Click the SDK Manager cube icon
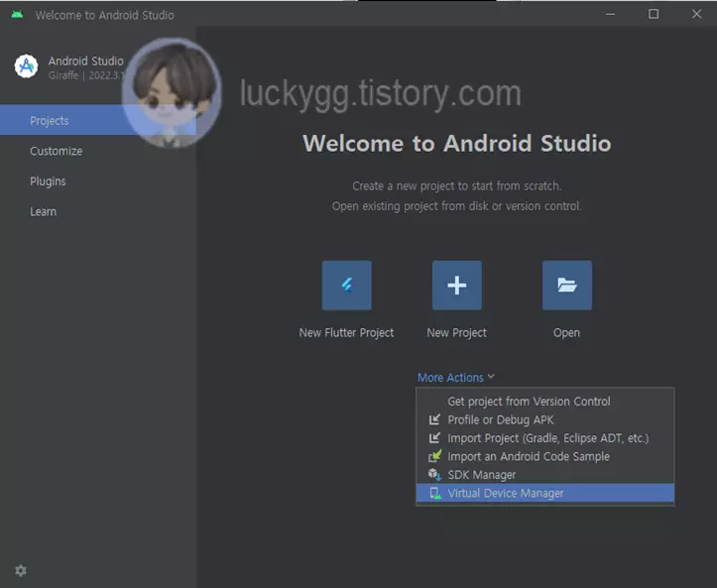The height and width of the screenshot is (588, 717). 434,475
